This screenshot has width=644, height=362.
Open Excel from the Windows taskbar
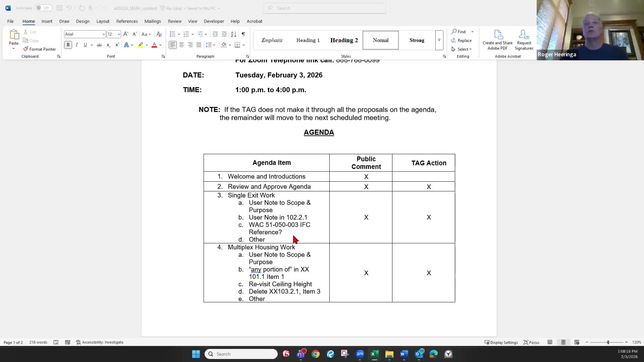click(375, 354)
